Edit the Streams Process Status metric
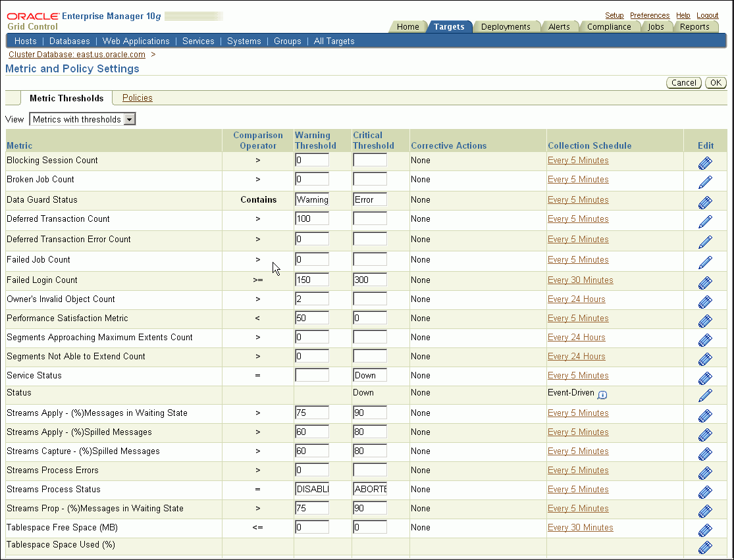This screenshot has height=560, width=734. [x=705, y=492]
